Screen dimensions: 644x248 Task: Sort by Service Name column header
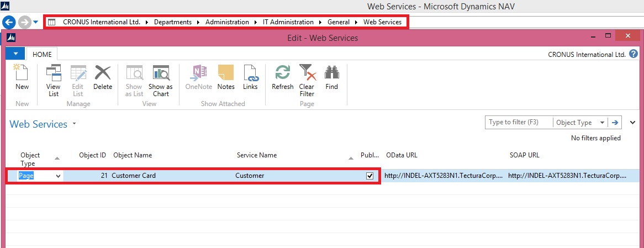257,155
